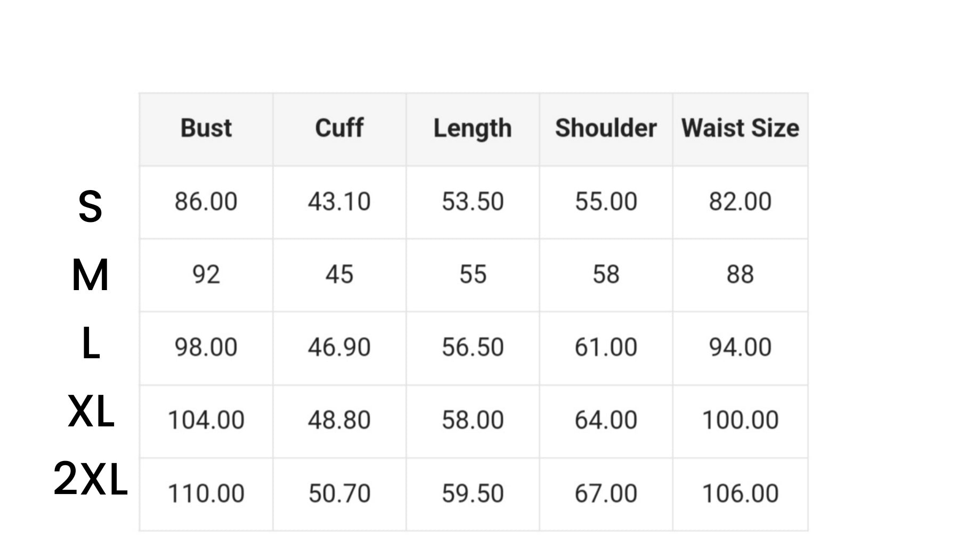Click the 86.00 bust value for size S
The width and height of the screenshot is (959, 560).
point(206,202)
